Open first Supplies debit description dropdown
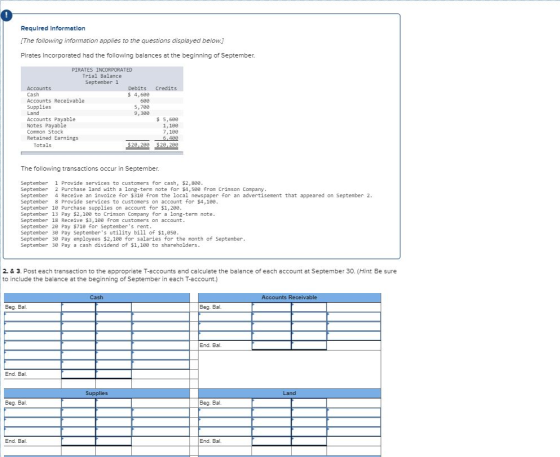The height and width of the screenshot is (457, 560). 32,412
